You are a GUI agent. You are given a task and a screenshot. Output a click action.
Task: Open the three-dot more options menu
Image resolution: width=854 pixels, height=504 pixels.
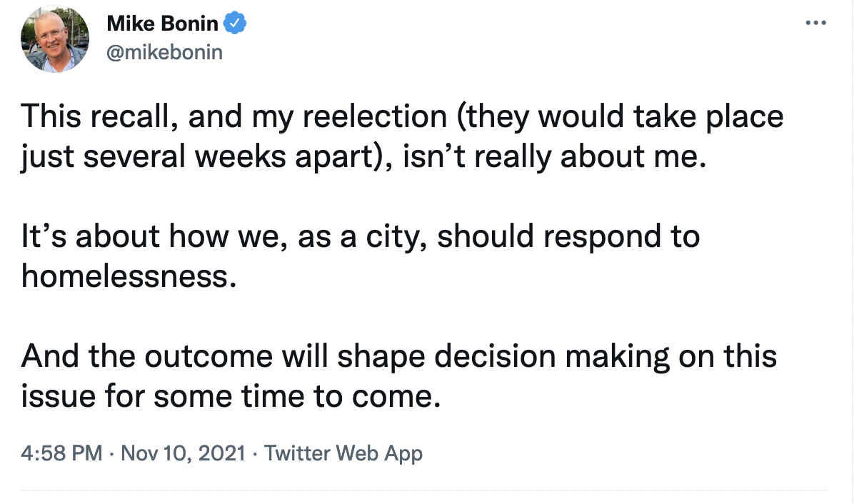pos(815,23)
